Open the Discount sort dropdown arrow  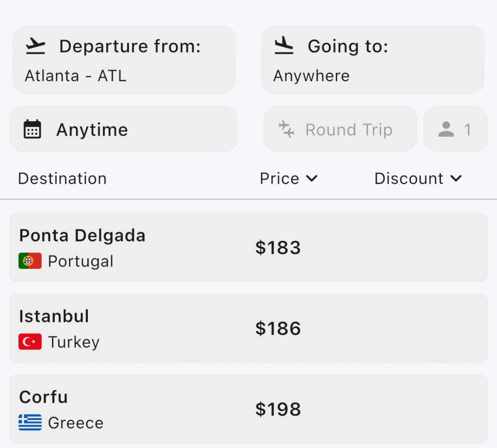click(456, 178)
